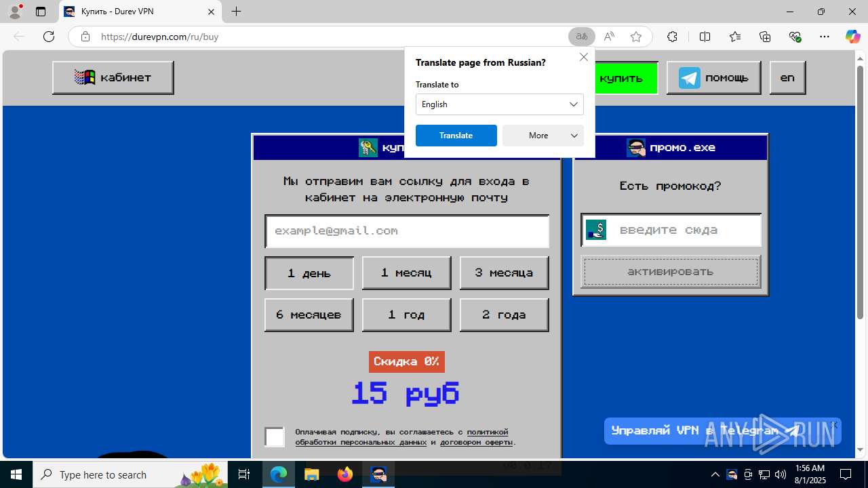Select the 1 месяц plan
868x488 pixels.
coord(406,272)
